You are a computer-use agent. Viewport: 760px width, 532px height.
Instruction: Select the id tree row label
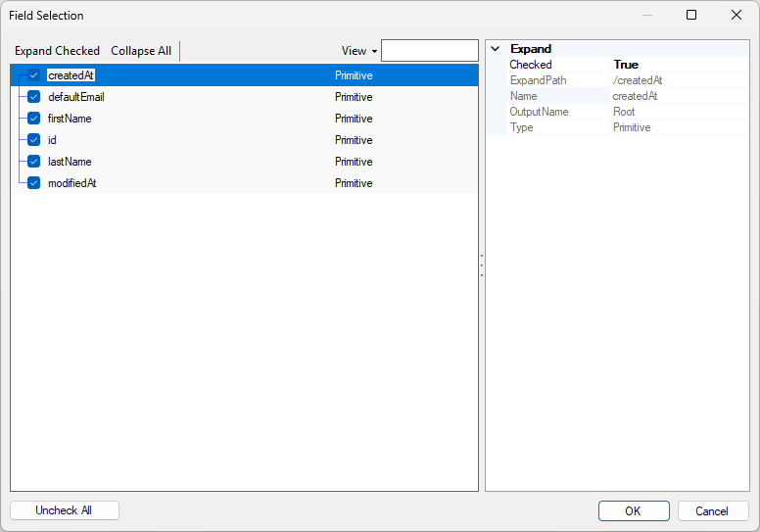pyautogui.click(x=52, y=140)
